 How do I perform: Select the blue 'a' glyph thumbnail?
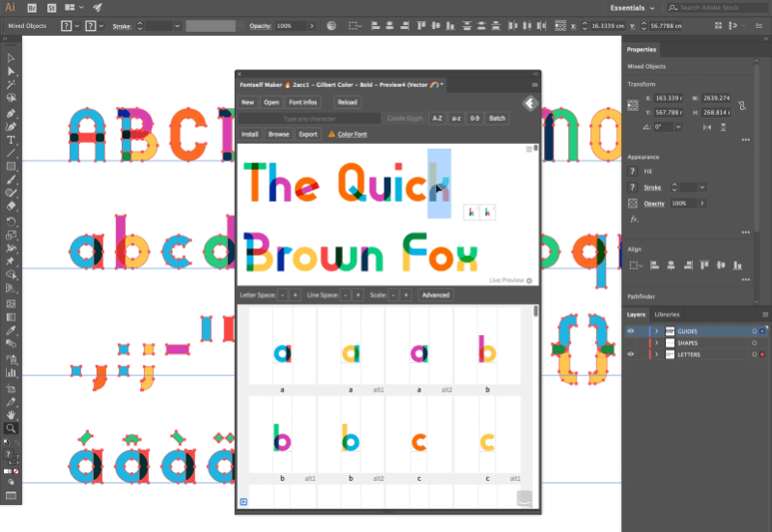[x=282, y=353]
